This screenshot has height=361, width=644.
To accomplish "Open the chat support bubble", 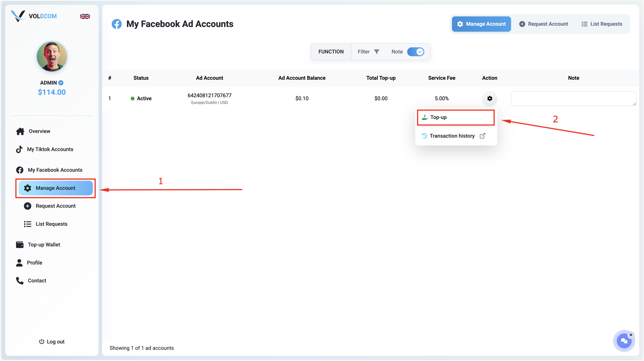I will [x=624, y=341].
